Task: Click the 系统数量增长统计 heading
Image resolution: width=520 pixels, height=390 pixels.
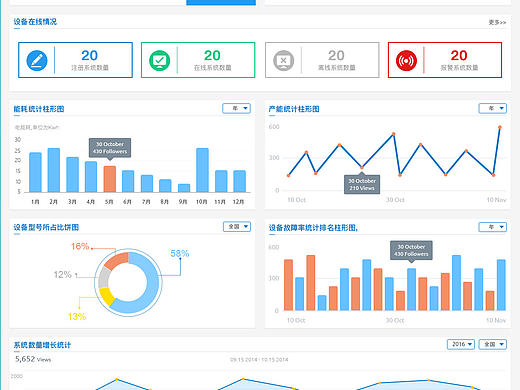Action: click(x=42, y=345)
